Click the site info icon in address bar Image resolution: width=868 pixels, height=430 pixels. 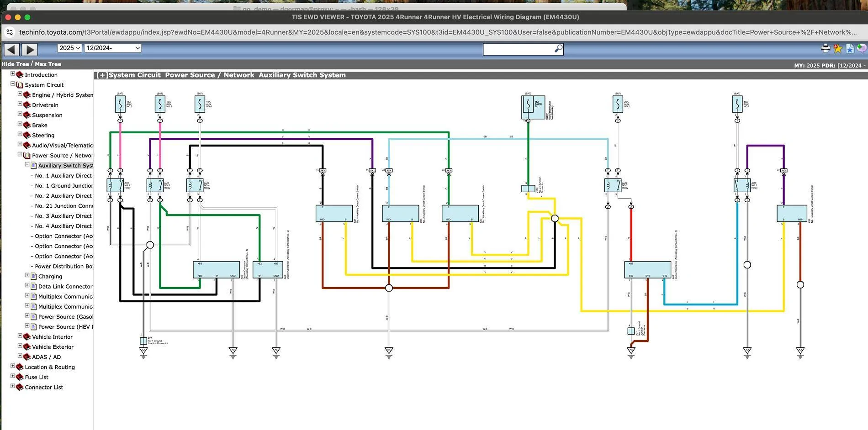[10, 32]
